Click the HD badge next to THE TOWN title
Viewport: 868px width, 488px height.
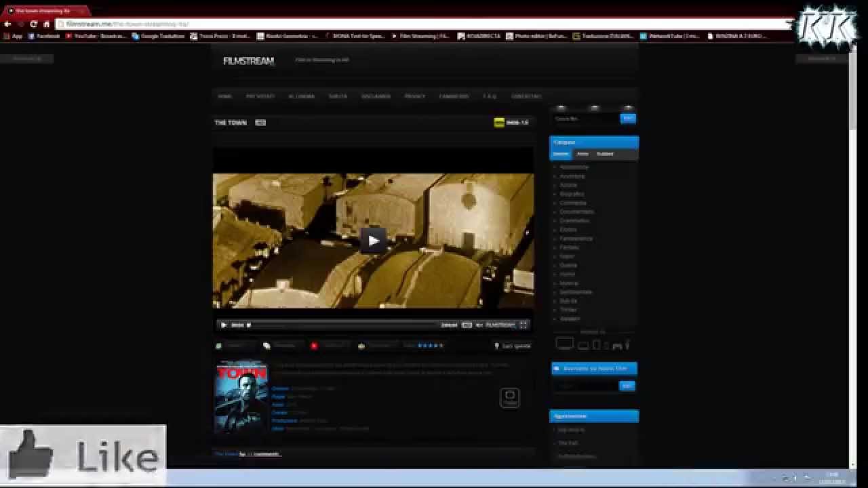click(x=260, y=123)
